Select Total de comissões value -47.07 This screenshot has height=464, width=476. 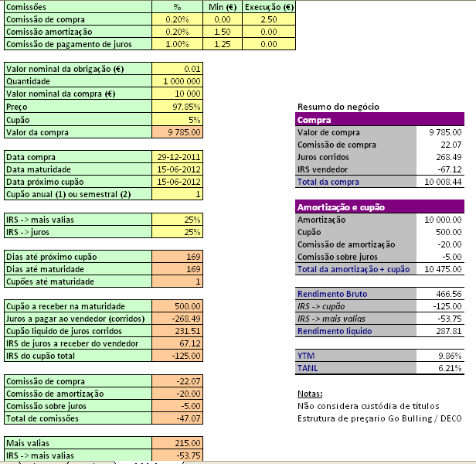tap(177, 418)
